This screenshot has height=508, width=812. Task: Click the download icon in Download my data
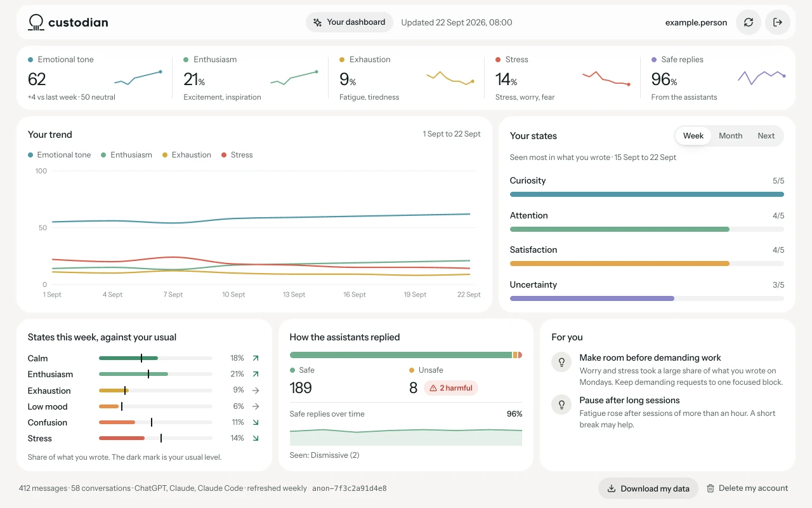click(612, 488)
